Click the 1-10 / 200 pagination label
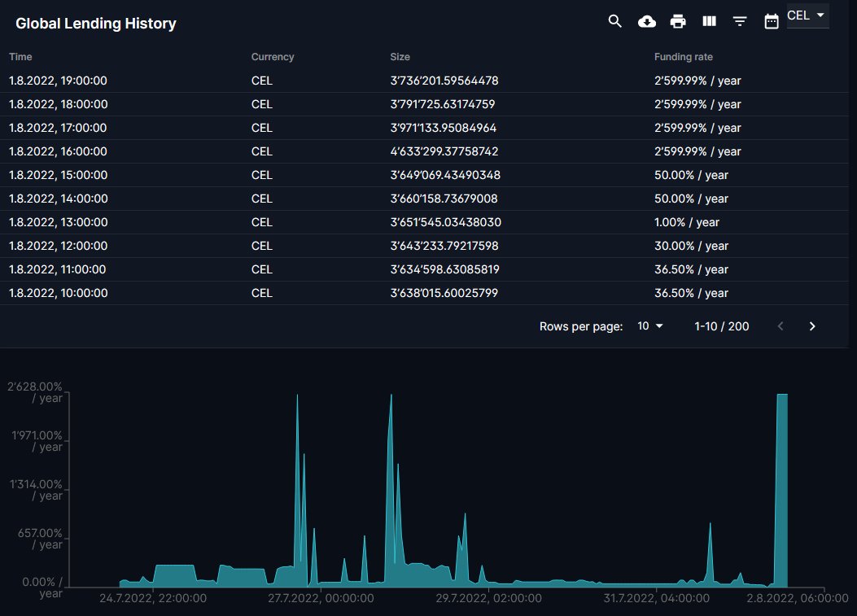The width and height of the screenshot is (857, 616). [721, 326]
